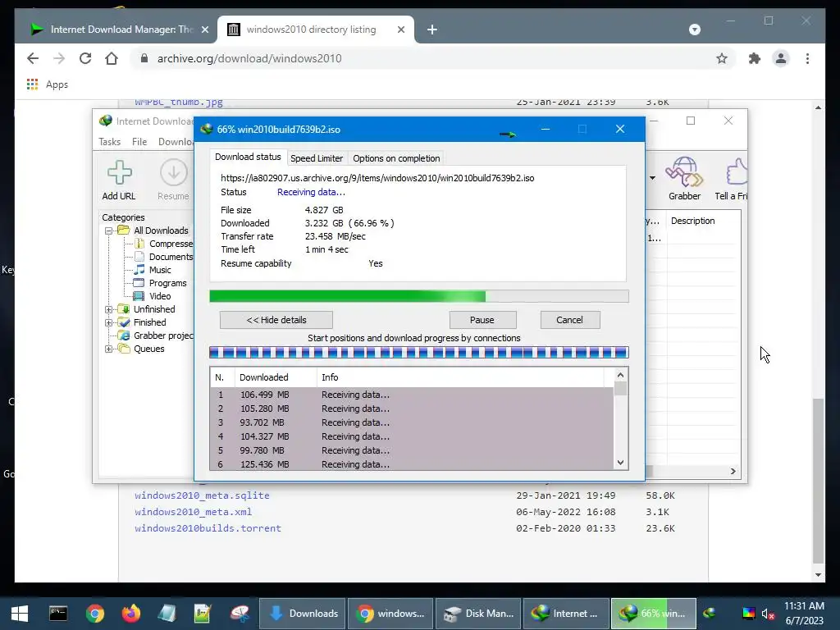
Task: Switch to the Internet Download Manager taskbar window
Action: [566, 614]
